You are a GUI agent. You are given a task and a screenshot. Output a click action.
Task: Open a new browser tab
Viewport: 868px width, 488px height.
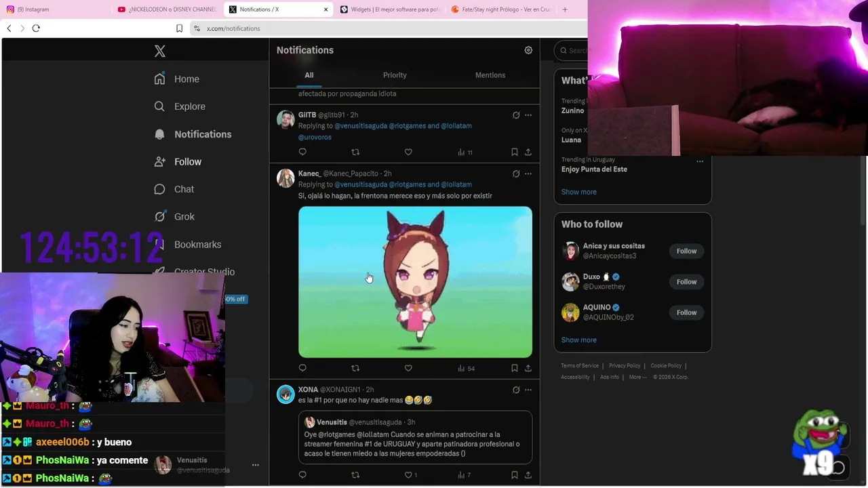[x=565, y=9]
